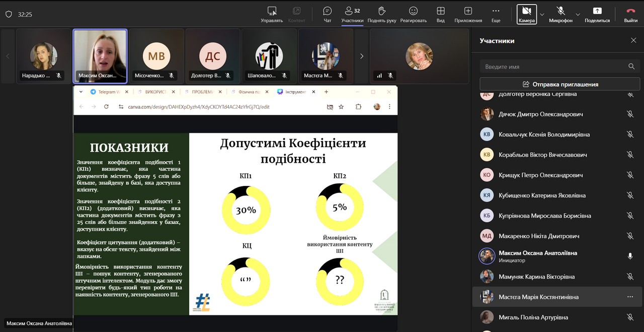Image resolution: width=644 pixels, height=332 pixels.
Task: Click the participant name search field
Action: pos(553,67)
